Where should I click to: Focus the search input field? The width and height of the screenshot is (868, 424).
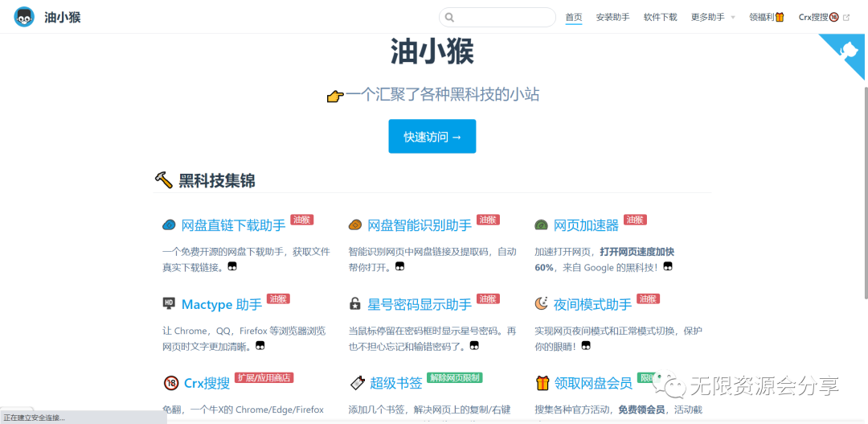click(x=497, y=17)
